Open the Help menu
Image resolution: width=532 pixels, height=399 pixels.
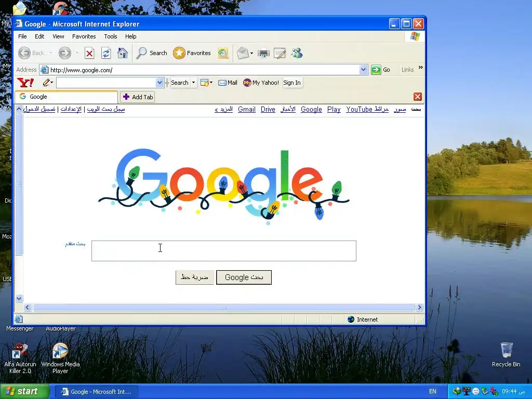(x=130, y=36)
